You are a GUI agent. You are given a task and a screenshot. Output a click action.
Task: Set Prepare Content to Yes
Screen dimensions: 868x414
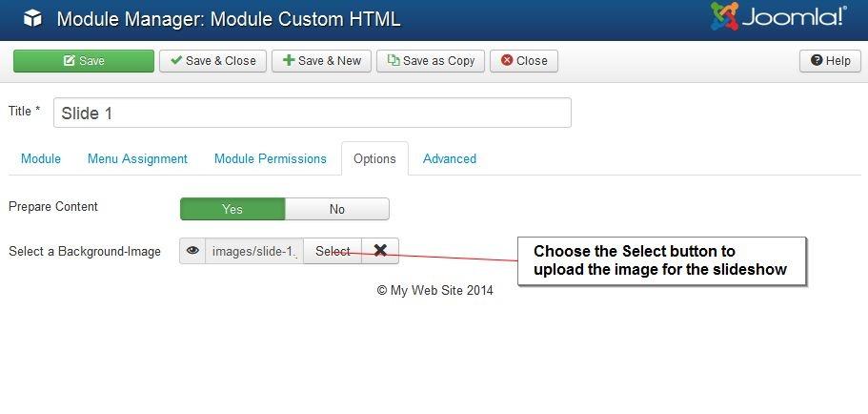tap(232, 209)
